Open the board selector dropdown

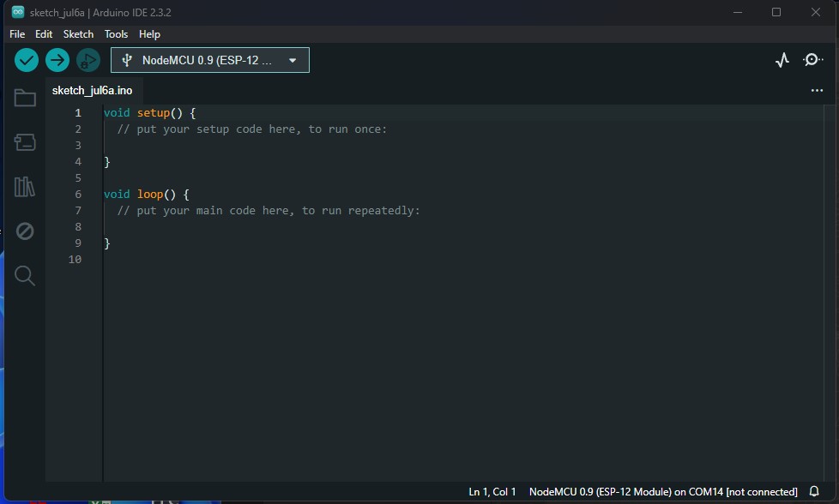click(x=209, y=60)
